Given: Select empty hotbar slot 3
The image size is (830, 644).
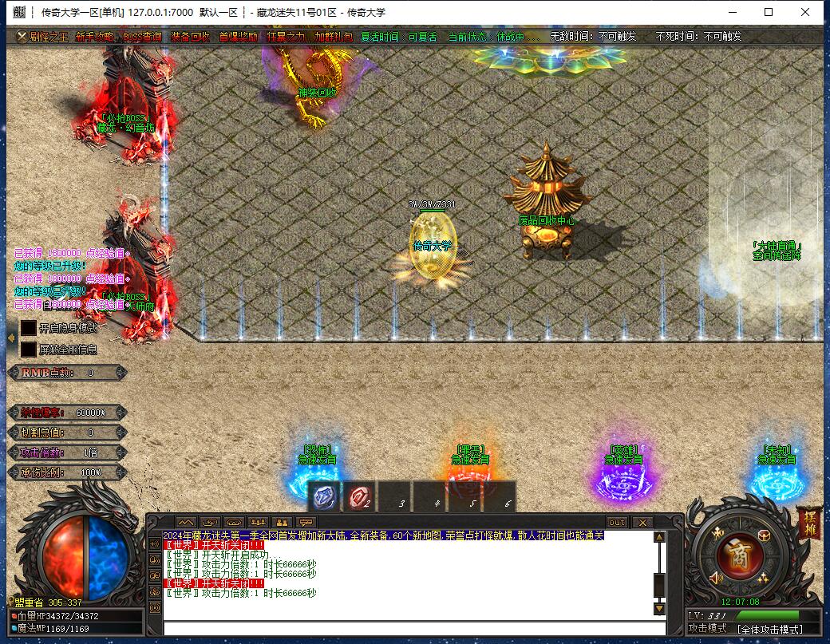Looking at the screenshot, I should [395, 497].
